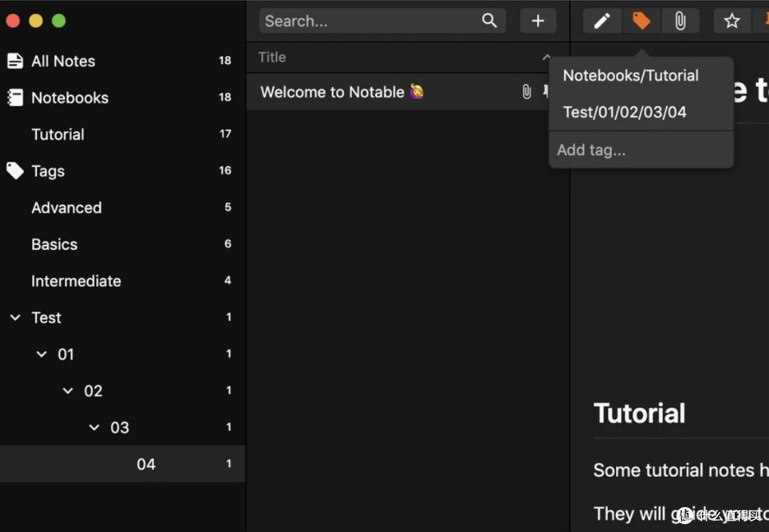The width and height of the screenshot is (769, 532).
Task: Select the 02 nested tag
Action: click(x=122, y=391)
